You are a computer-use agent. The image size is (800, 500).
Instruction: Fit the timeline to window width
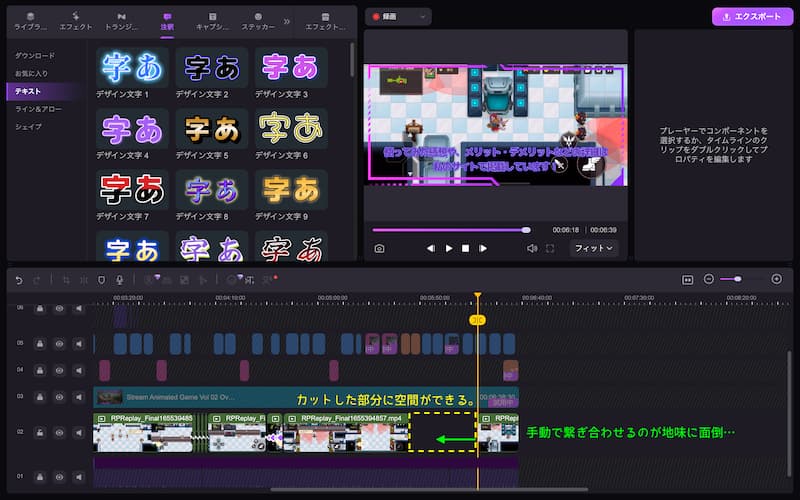pyautogui.click(x=687, y=280)
